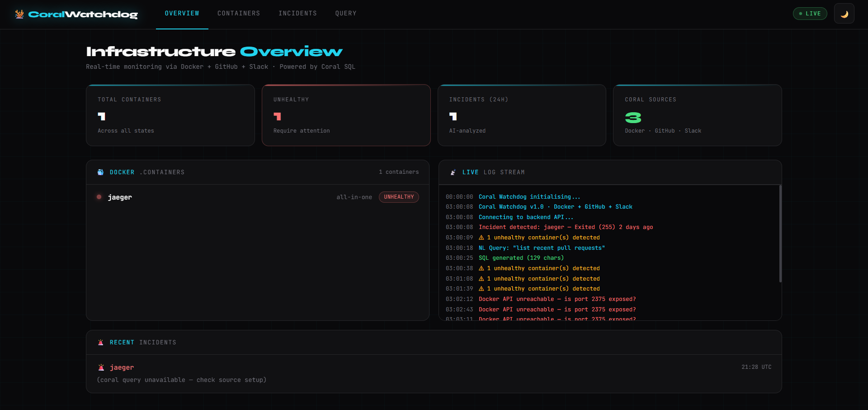Screen dimensions: 868x410
Task: Open the Unhealthy stat card
Action: [346, 115]
